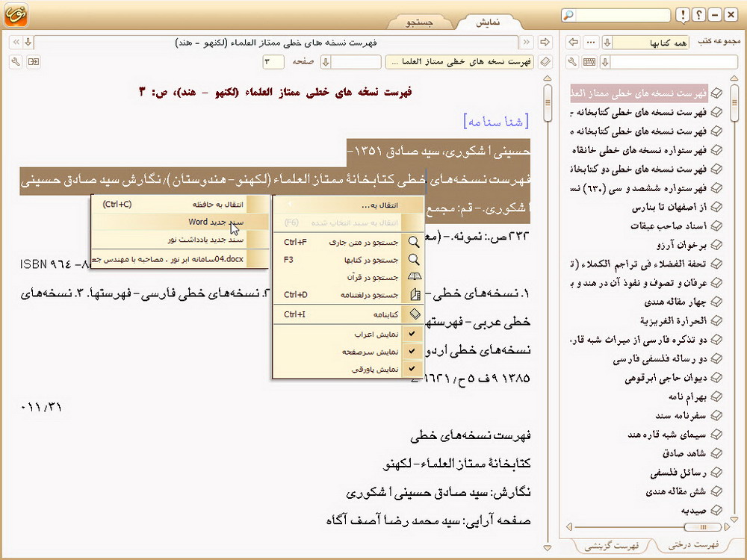
Task: Click the book icon beside شاهد صادق
Action: pyautogui.click(x=716, y=453)
